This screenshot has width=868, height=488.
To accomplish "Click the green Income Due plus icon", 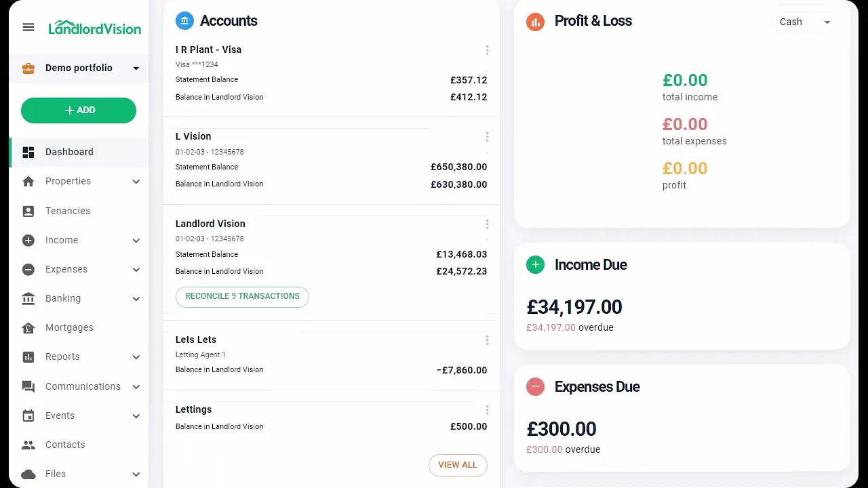I will click(536, 265).
